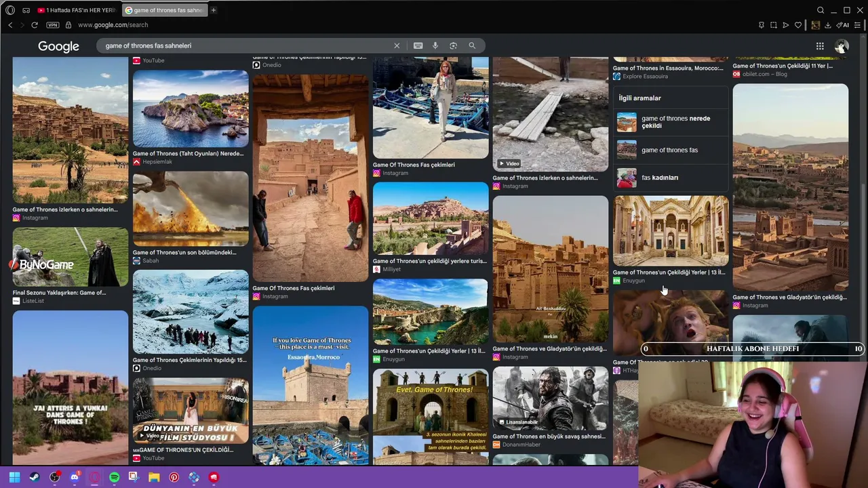Click the pinboard pin icon in toolbar
Viewport: 868px width, 488px height.
pyautogui.click(x=762, y=25)
